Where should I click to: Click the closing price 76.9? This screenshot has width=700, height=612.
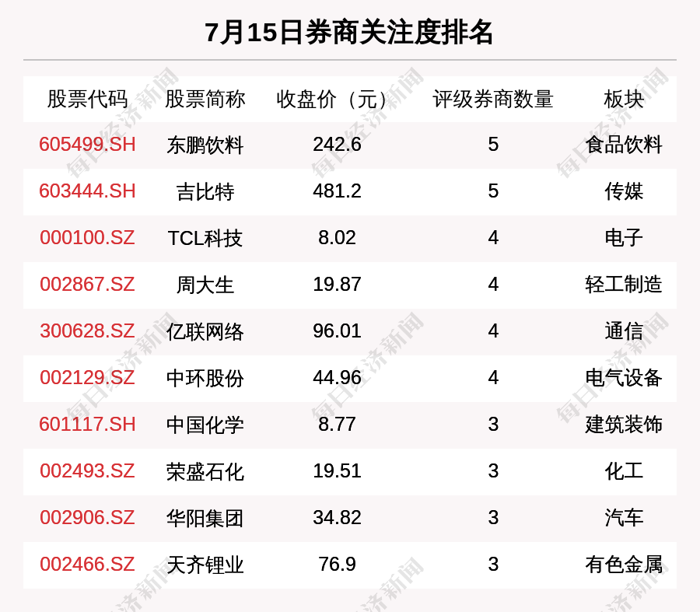click(337, 565)
